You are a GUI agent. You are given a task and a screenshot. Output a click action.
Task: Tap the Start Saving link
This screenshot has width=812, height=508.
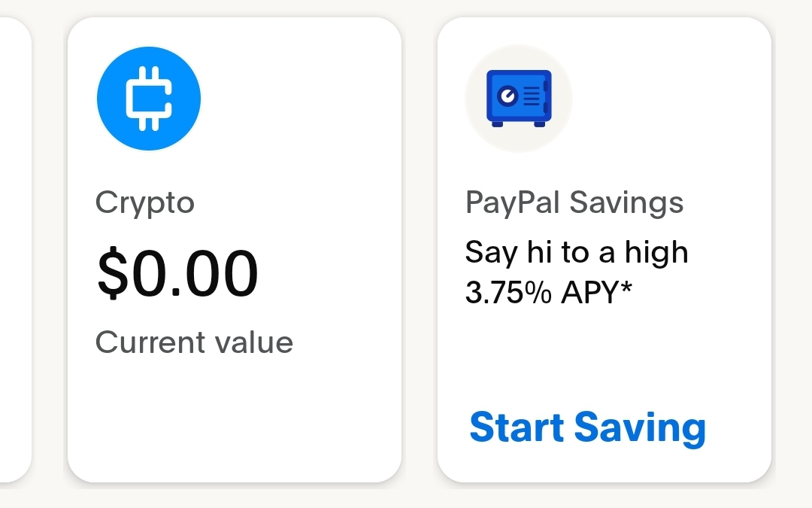pos(588,428)
